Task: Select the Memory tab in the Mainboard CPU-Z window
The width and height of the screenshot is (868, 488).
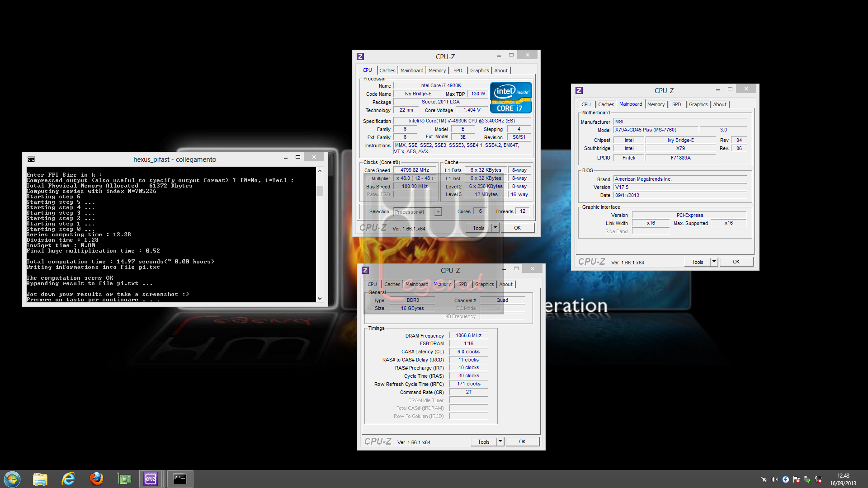Action: [x=656, y=104]
